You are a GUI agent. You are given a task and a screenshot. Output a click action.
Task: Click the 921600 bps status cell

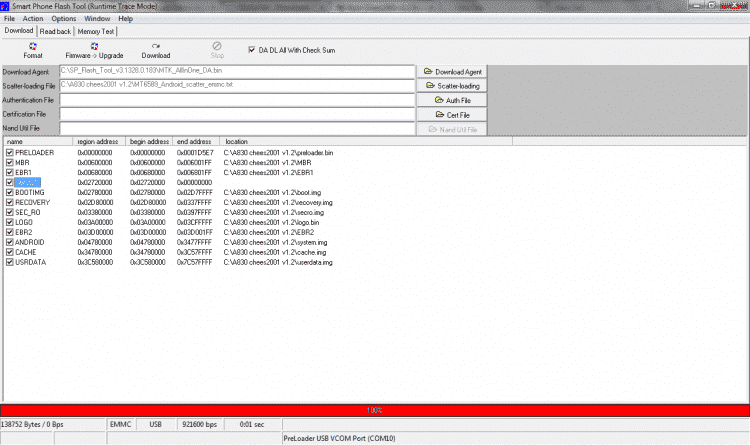pyautogui.click(x=200, y=424)
